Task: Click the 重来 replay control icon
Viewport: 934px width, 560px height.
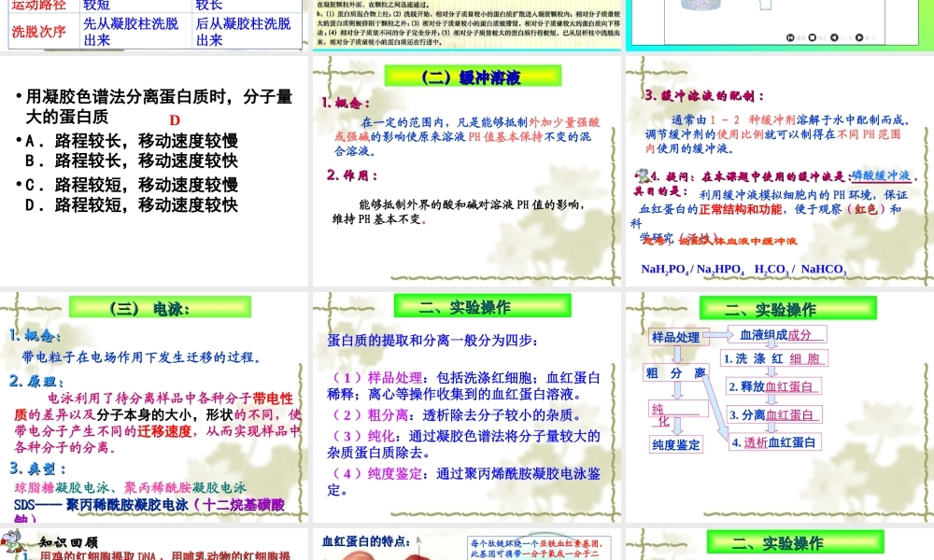Action: click(790, 38)
